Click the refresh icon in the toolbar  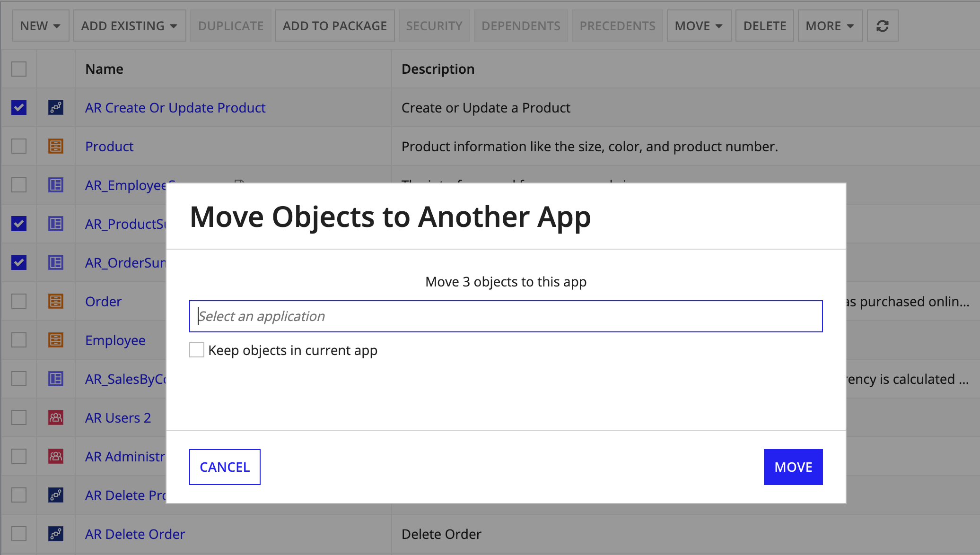882,26
